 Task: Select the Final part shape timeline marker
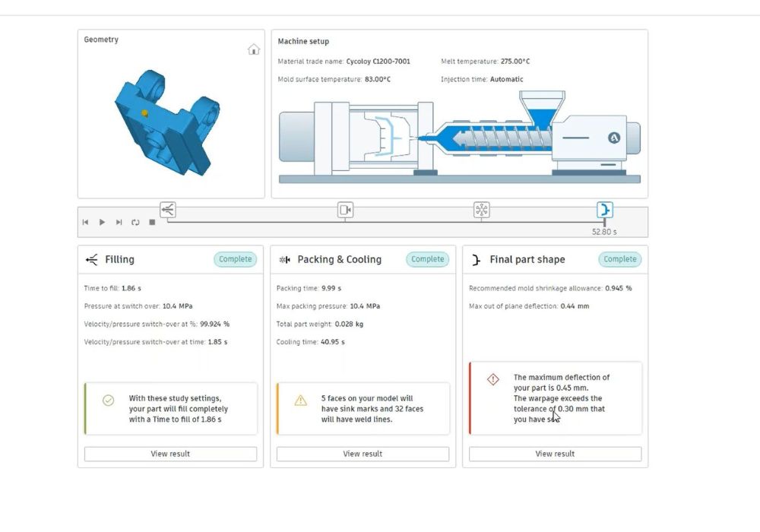point(604,210)
